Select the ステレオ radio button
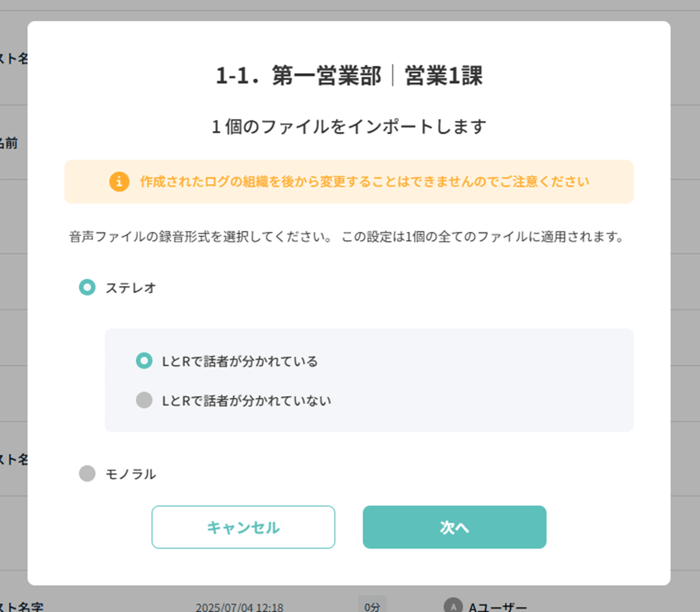This screenshot has width=700, height=612. coord(87,288)
